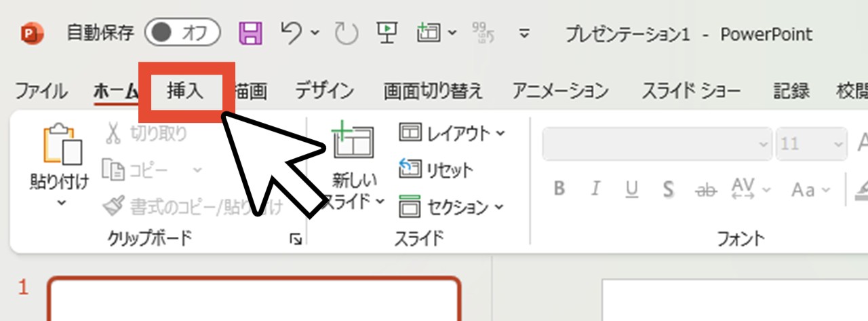Click the Change Case Aa icon
This screenshot has width=868, height=321.
coord(804,189)
